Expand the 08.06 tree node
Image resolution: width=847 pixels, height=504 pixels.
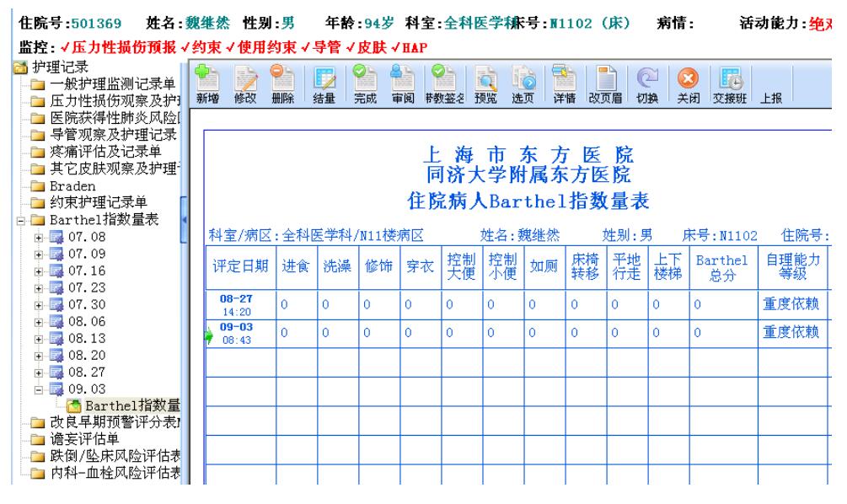(x=39, y=322)
